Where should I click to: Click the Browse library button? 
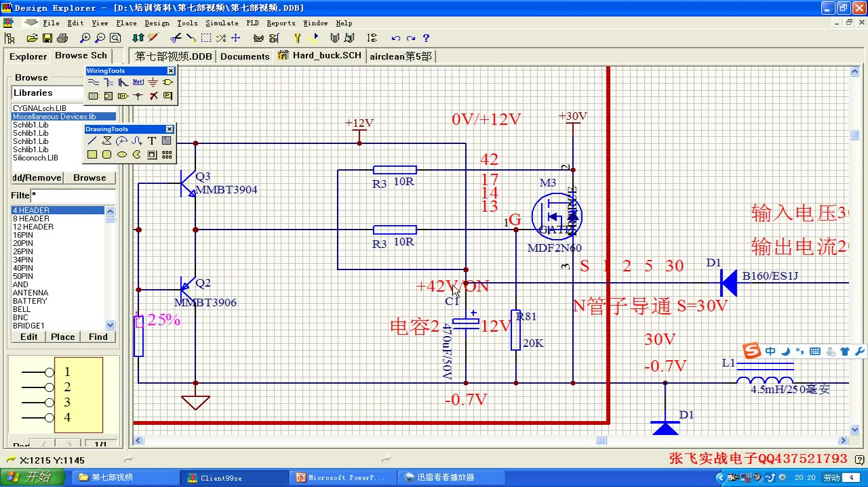pos(89,178)
